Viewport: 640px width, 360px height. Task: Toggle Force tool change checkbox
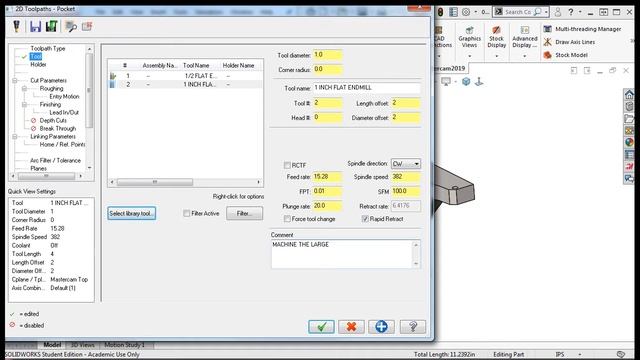[x=287, y=219]
